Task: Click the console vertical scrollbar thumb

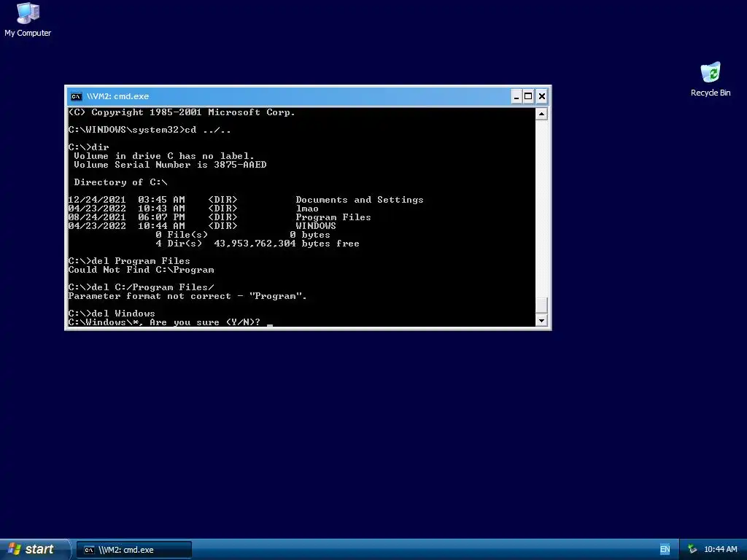Action: point(541,305)
